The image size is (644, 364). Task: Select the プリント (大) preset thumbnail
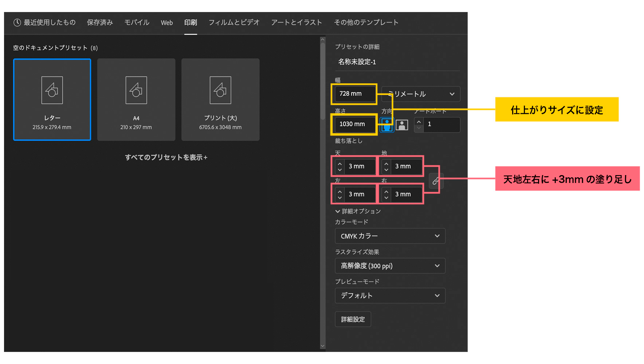[220, 99]
